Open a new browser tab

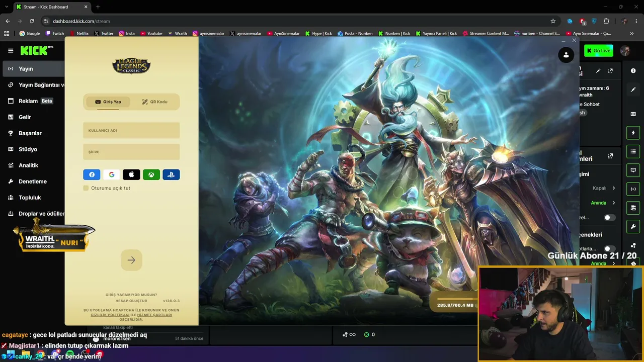(98, 7)
